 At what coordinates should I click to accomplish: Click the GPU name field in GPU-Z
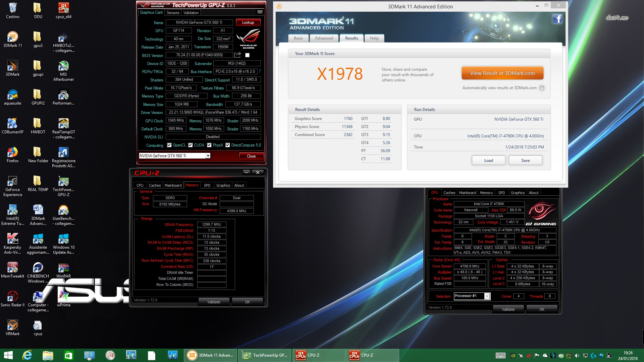199,22
